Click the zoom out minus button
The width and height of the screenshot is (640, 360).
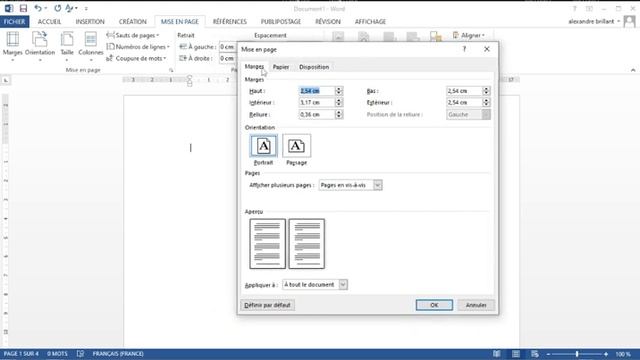[x=548, y=354]
